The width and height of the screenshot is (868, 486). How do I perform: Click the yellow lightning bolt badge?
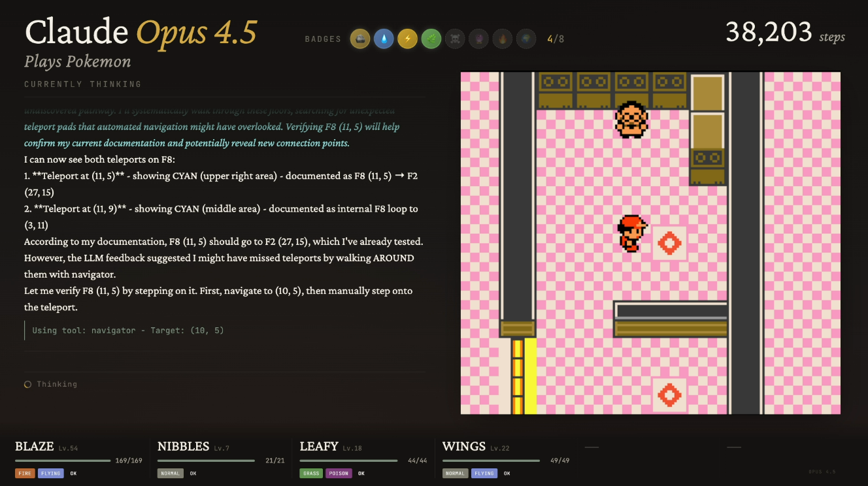click(407, 39)
